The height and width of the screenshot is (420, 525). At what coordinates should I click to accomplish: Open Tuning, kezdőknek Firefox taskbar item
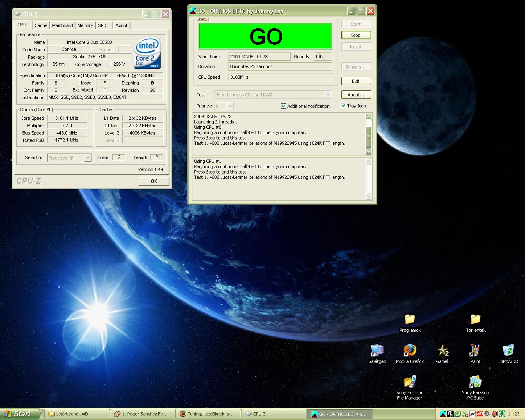(208, 414)
